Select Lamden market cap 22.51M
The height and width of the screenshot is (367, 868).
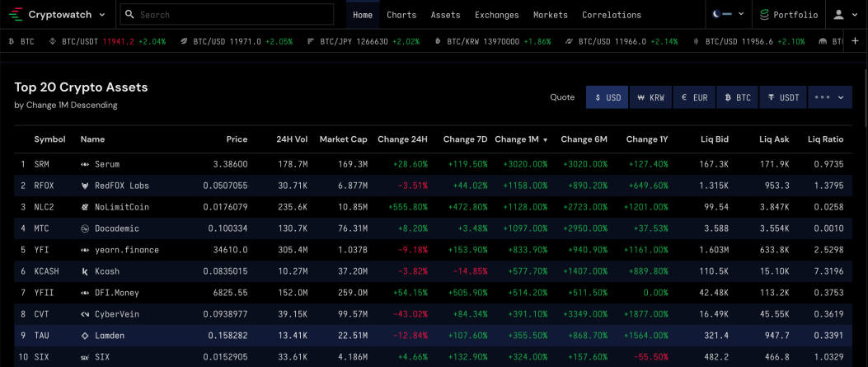[x=351, y=336]
